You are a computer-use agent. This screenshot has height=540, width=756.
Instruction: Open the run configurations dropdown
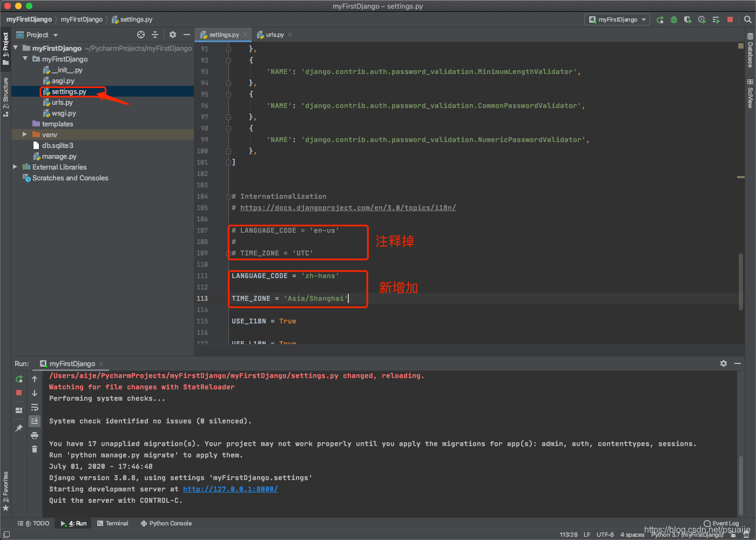(617, 19)
